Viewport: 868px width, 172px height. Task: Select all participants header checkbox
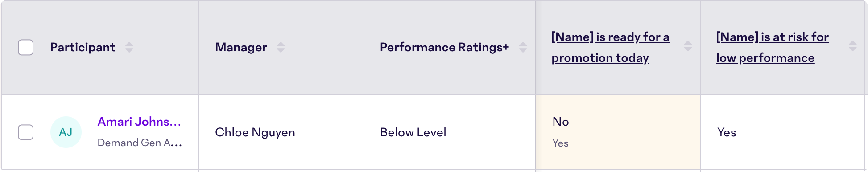point(26,47)
